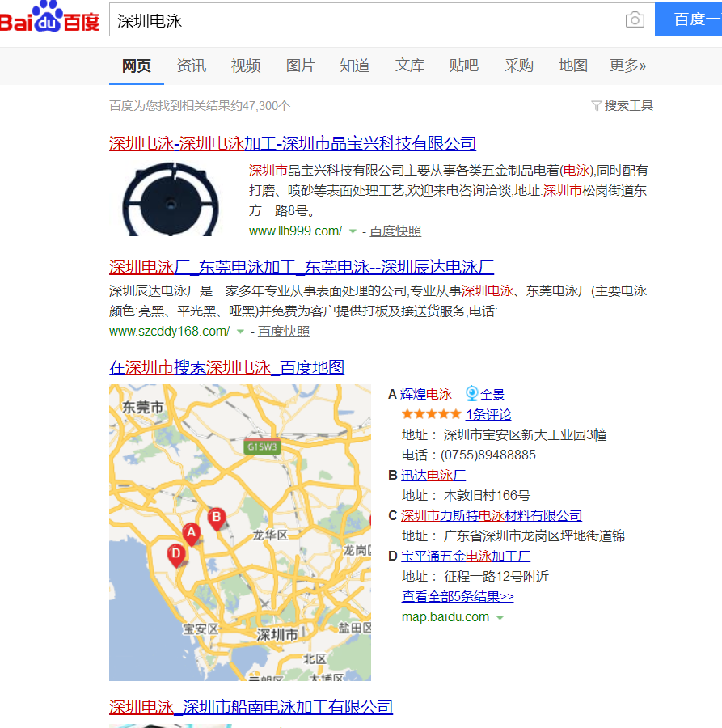This screenshot has width=722, height=728.
Task: Click the 百度一下 search button
Action: point(689,19)
